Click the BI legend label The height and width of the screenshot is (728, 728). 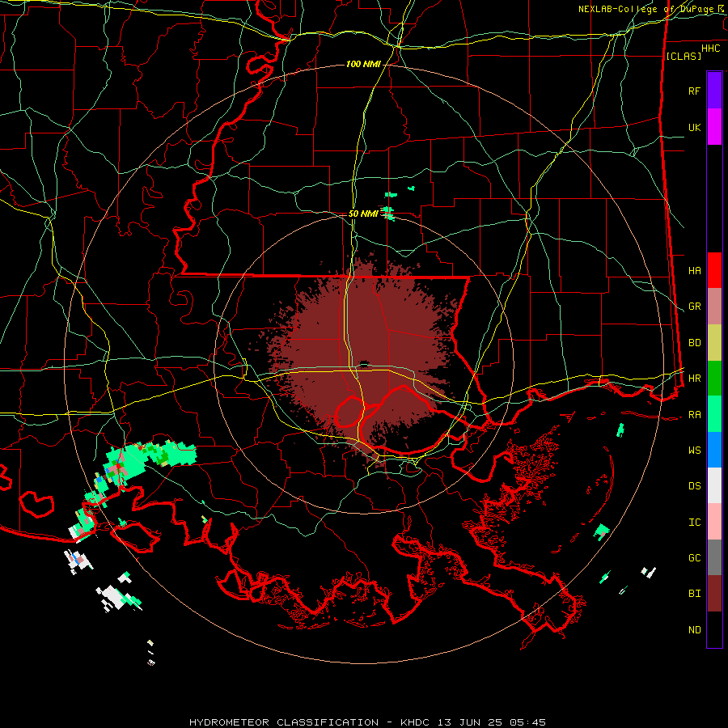coord(694,594)
